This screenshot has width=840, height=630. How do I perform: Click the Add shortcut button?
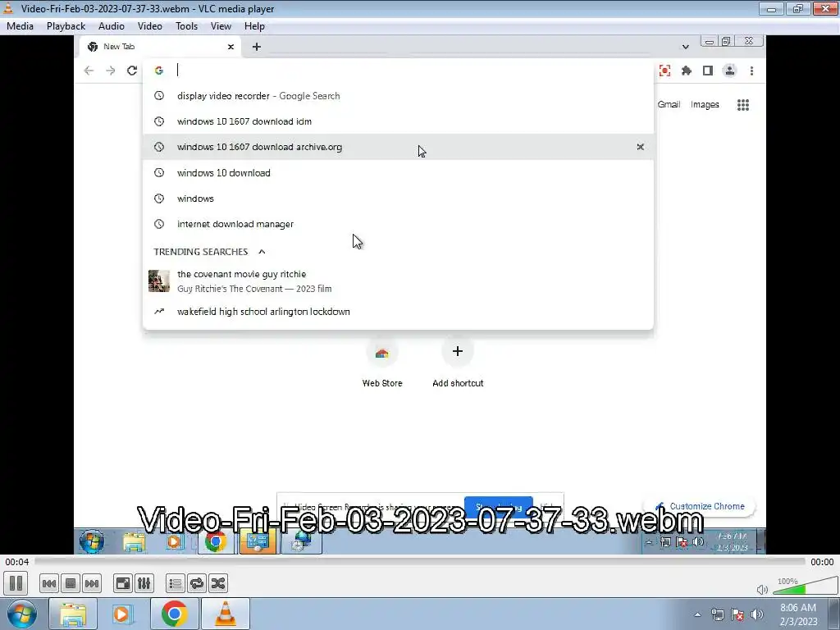pyautogui.click(x=458, y=363)
